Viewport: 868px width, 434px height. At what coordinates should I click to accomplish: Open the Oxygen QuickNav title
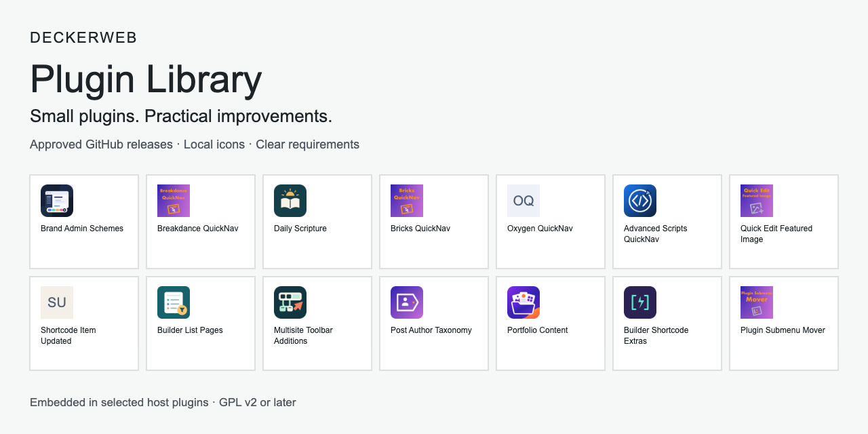tap(540, 229)
